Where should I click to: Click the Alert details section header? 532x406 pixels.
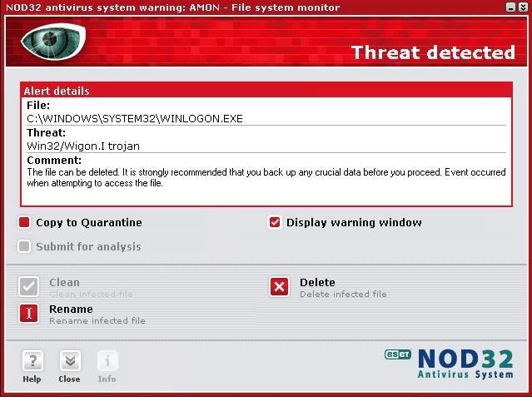click(57, 91)
